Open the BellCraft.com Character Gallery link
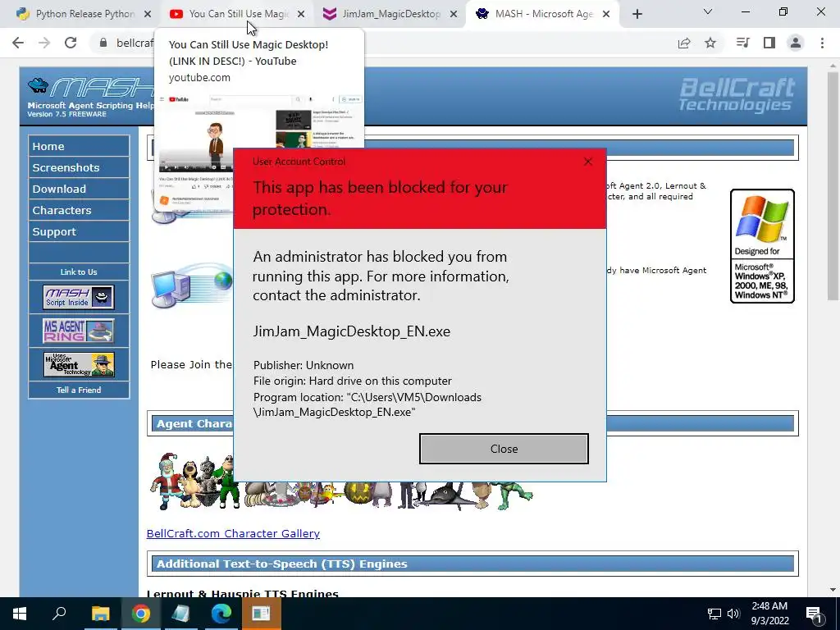Screen dimensions: 840x630 (233, 533)
